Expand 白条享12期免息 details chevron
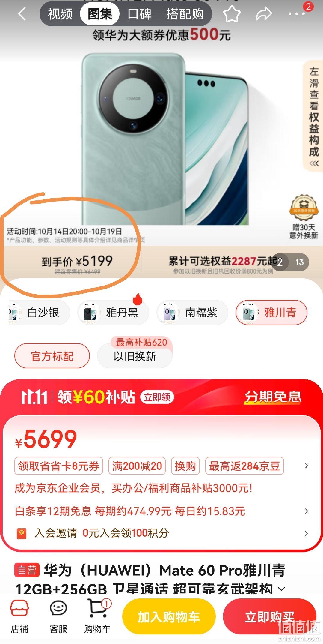323x644 pixels. coord(306,511)
